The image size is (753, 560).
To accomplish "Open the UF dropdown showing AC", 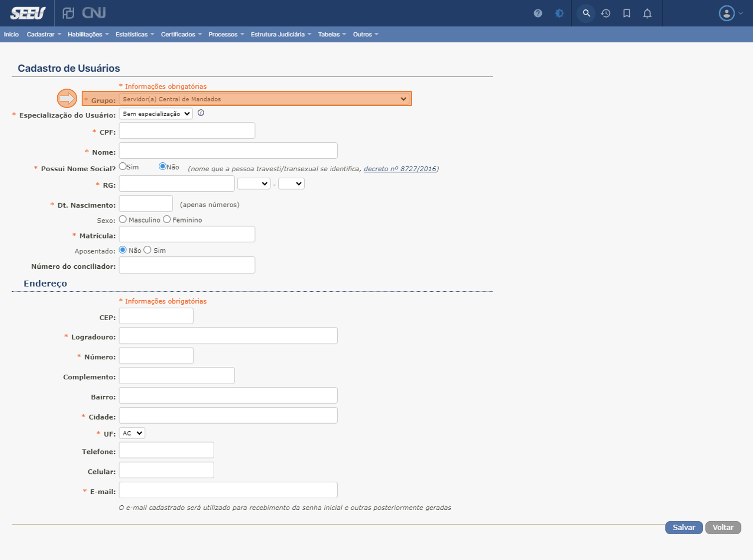I will 132,433.
